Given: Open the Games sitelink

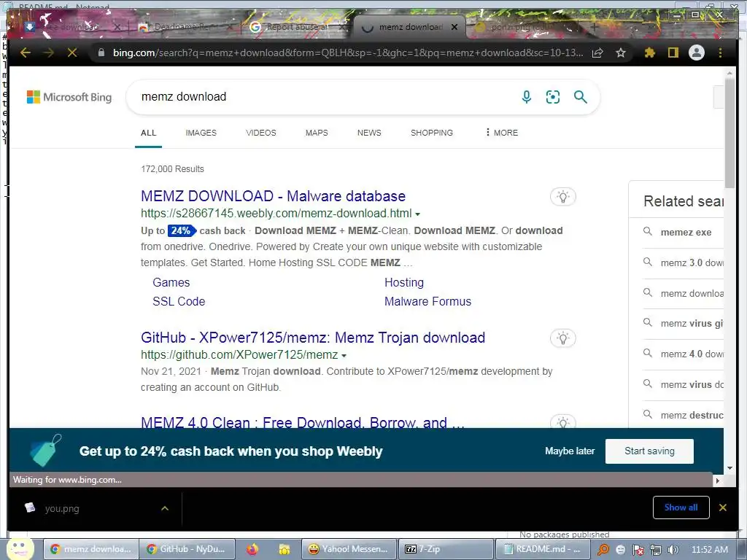Looking at the screenshot, I should [171, 282].
